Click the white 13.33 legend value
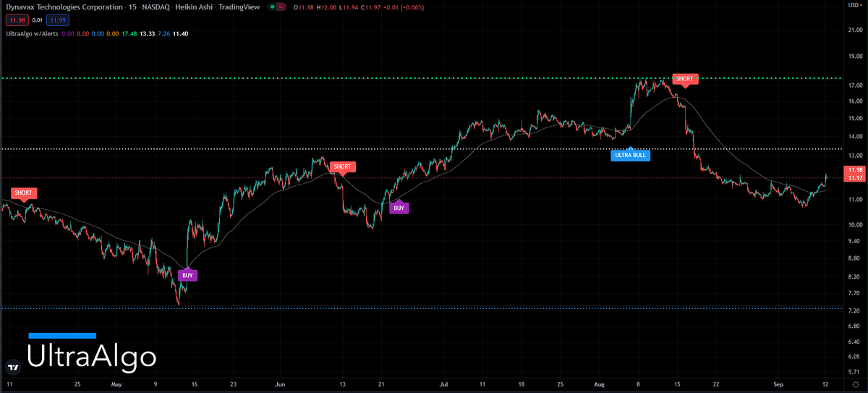 147,33
